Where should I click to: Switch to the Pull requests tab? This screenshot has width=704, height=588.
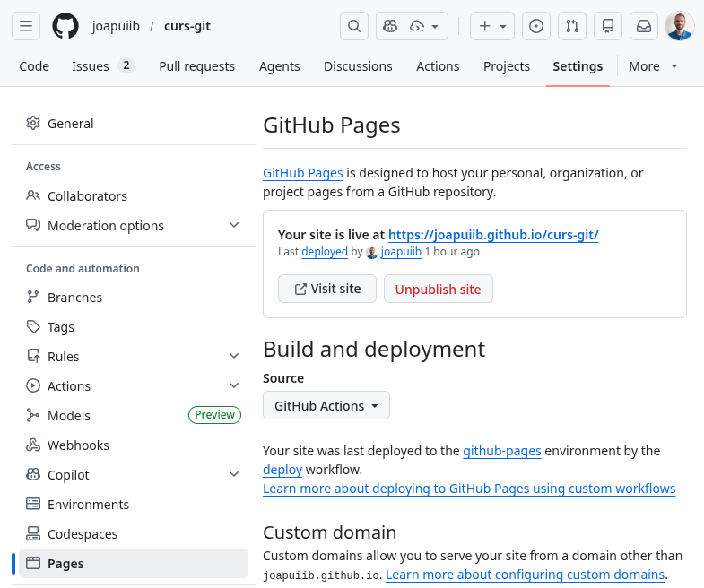(196, 66)
